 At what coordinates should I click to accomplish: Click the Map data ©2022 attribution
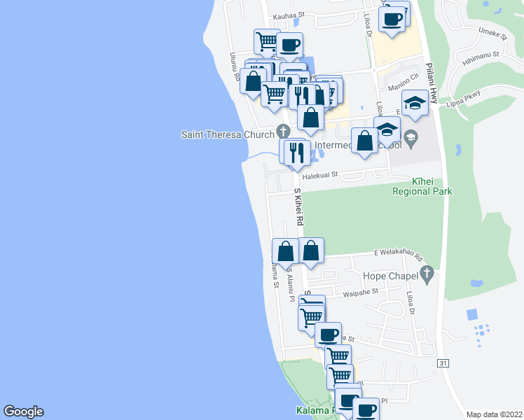(494, 414)
